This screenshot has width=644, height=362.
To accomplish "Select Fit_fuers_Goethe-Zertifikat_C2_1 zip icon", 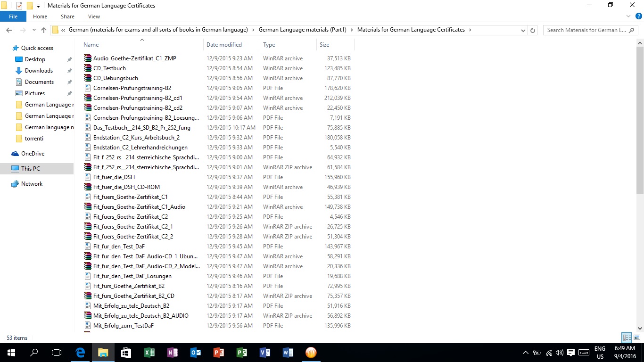I will [87, 227].
